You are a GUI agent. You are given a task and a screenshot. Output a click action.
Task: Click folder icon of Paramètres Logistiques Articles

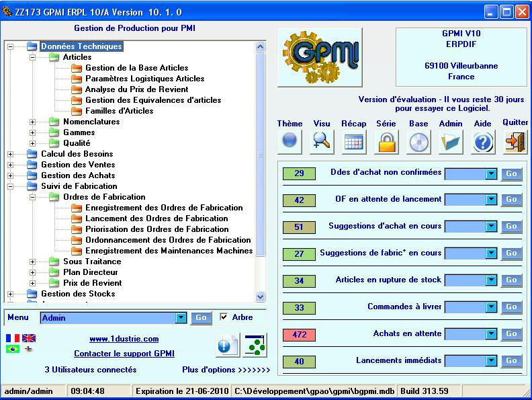pyautogui.click(x=77, y=79)
